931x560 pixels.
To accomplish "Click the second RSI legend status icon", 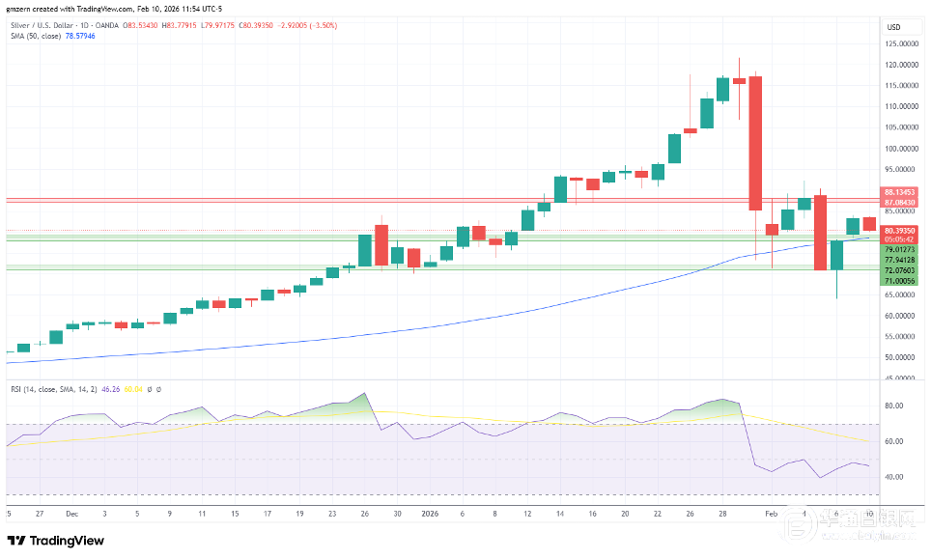I will coord(157,389).
